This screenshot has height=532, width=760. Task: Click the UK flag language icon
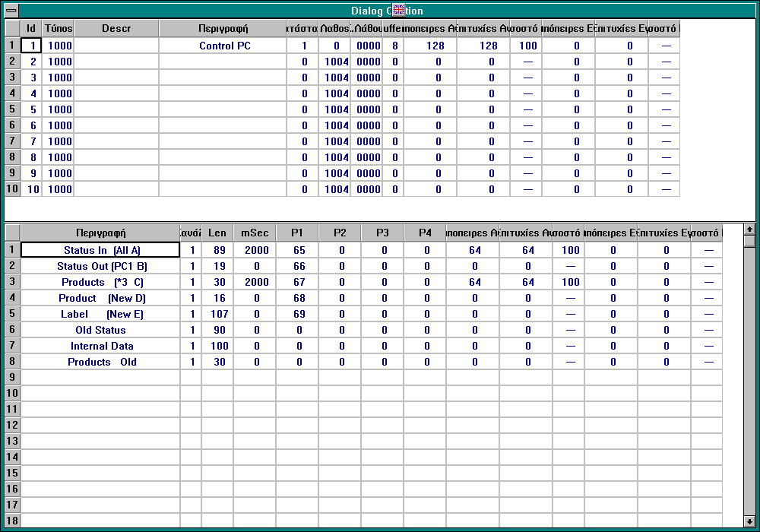398,10
